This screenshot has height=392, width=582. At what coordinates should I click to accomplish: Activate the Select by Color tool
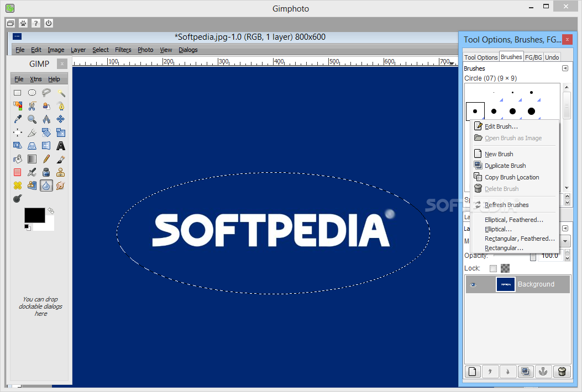(18, 106)
